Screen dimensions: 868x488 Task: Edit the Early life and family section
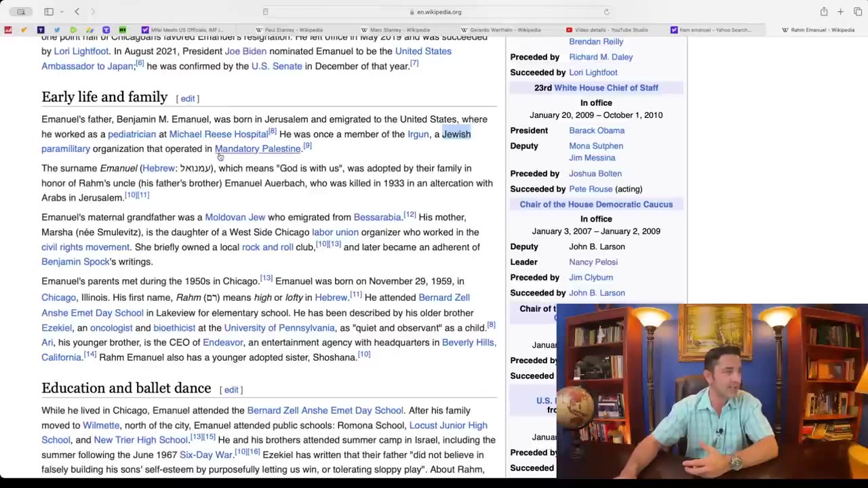point(187,99)
